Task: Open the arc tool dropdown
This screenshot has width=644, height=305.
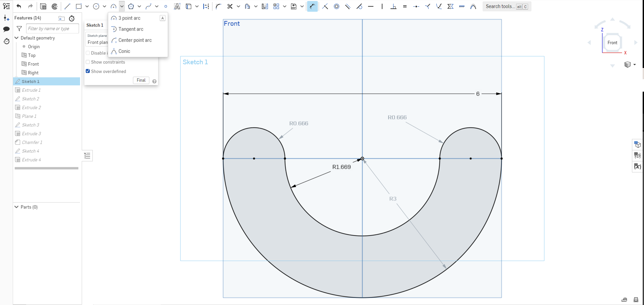Action: click(121, 6)
